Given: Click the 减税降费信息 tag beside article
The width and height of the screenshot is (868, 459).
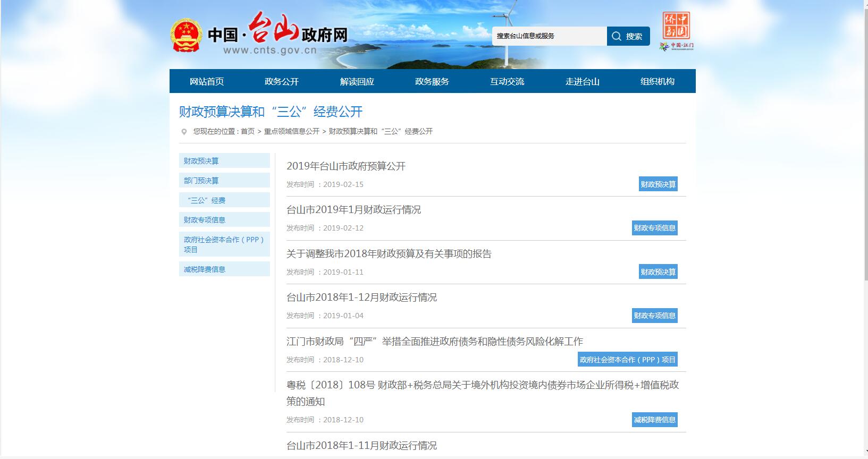Looking at the screenshot, I should [654, 420].
